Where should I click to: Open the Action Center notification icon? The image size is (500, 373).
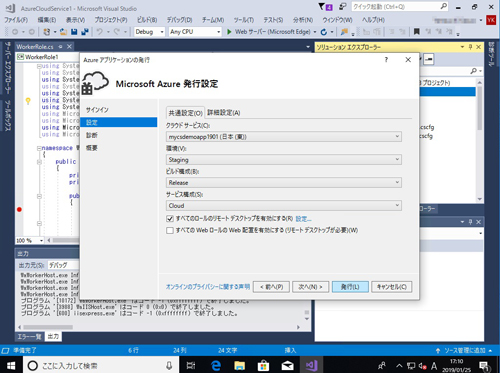click(x=484, y=366)
